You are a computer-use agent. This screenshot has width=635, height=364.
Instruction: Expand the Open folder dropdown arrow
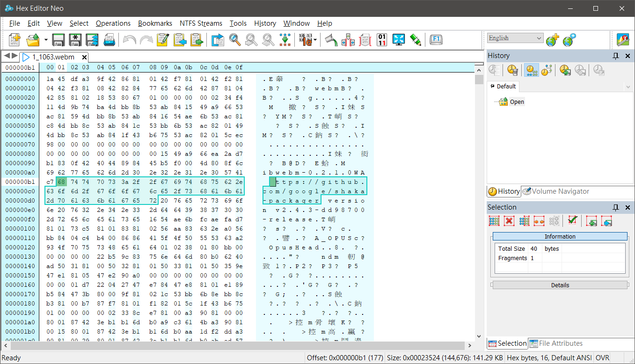point(46,40)
